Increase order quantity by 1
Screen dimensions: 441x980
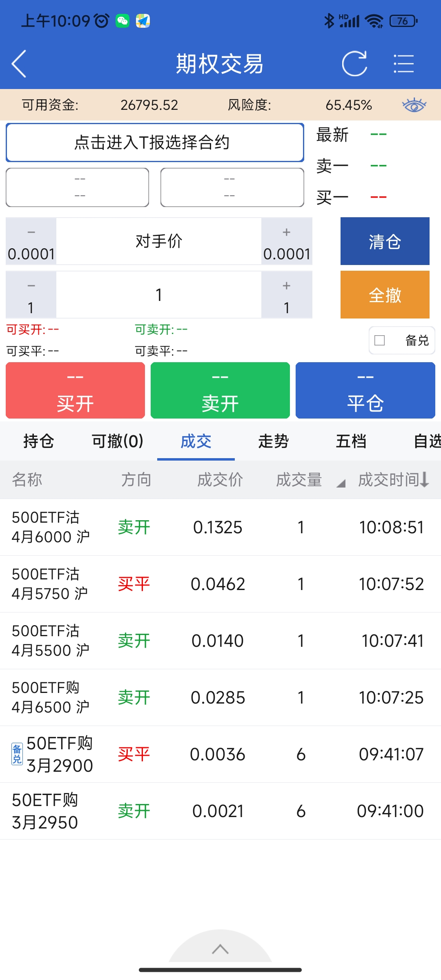287,295
